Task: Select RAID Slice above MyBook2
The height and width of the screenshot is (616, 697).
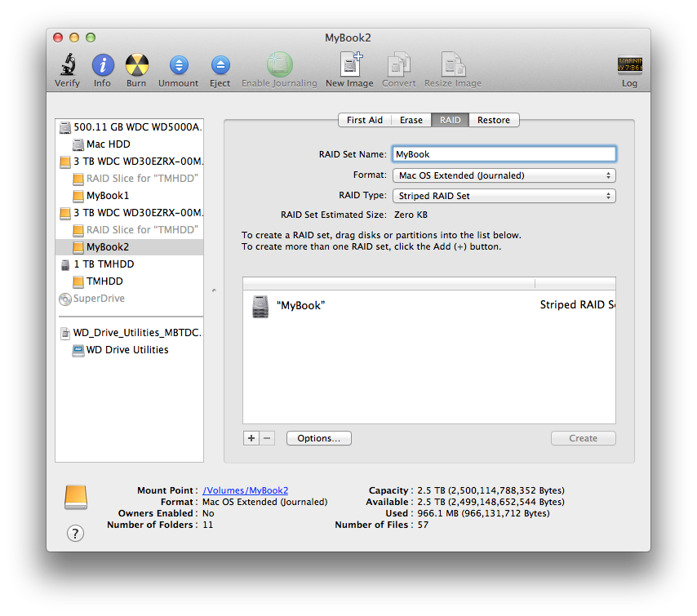Action: point(130,230)
